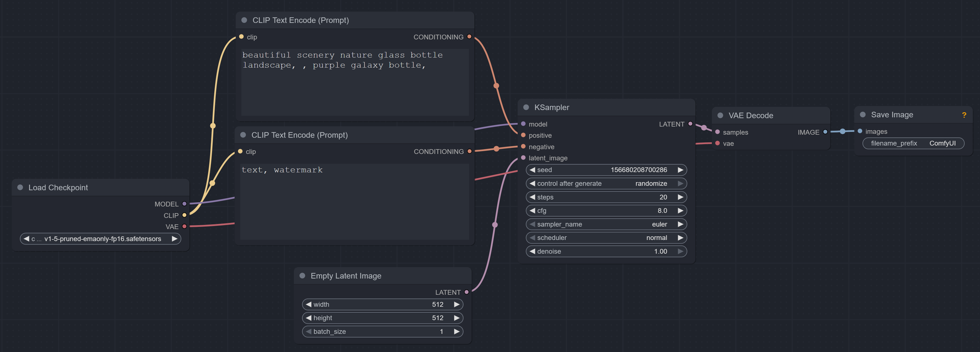Select next checkpoint with the right arrow
Viewport: 980px width, 352px height.
174,239
